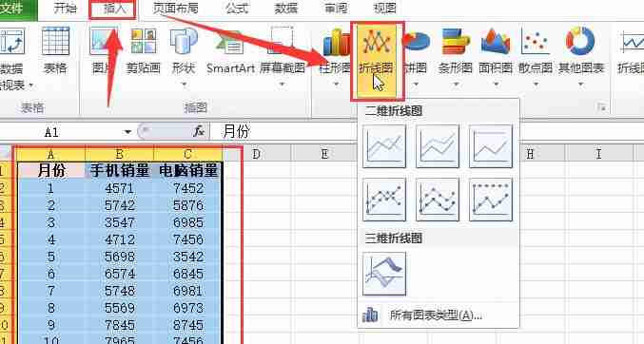Switch to the 审阅 ribbon tab
Screen dimensions: 644x344
tap(336, 9)
